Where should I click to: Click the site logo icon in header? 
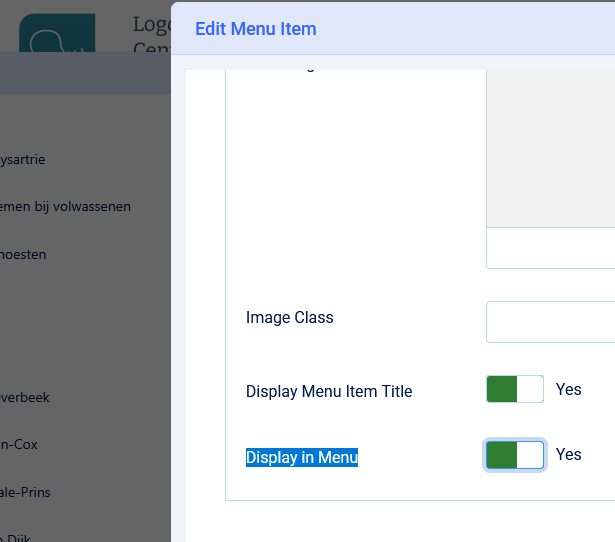pyautogui.click(x=56, y=36)
